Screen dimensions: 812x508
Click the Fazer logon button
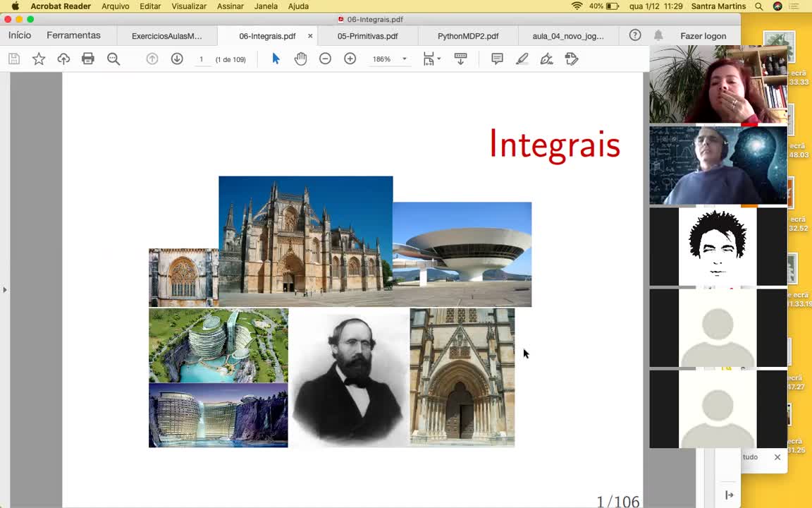703,36
